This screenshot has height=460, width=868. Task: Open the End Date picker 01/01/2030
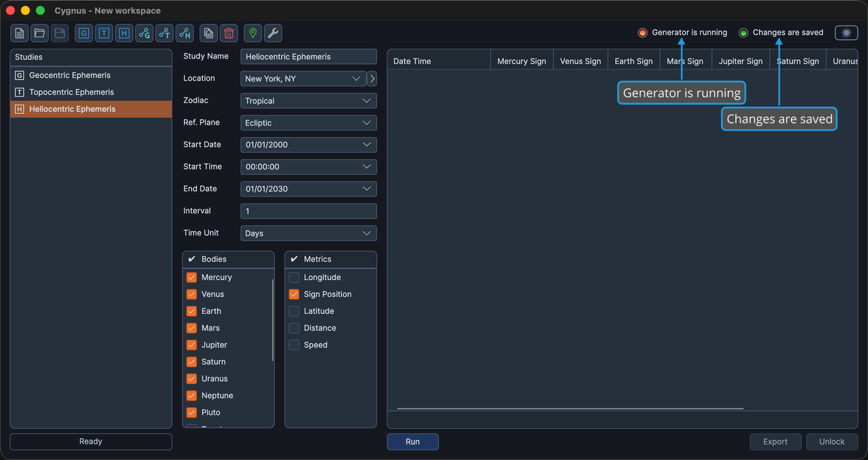point(309,189)
